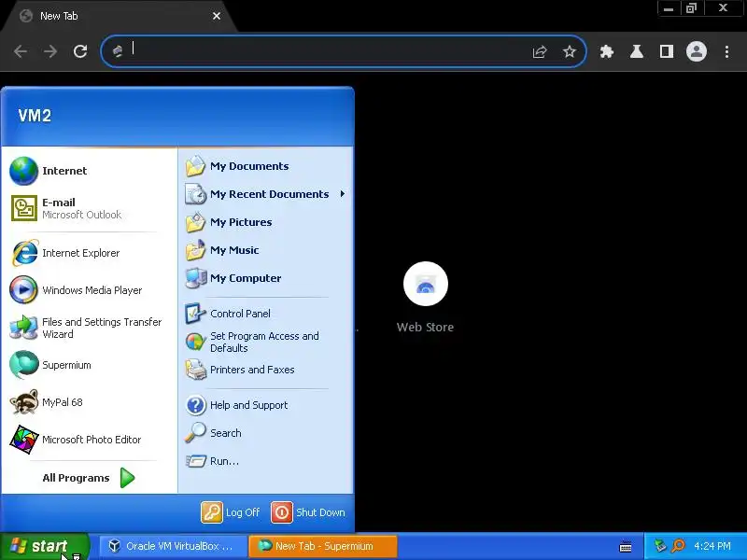This screenshot has width=747, height=560.
Task: Select the New Tab browser tab
Action: click(x=120, y=16)
